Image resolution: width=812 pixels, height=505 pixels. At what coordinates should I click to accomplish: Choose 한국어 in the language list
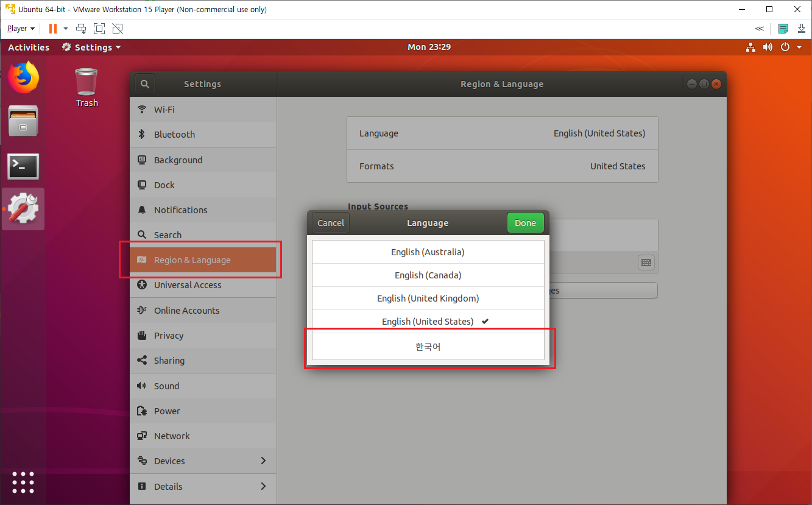(428, 347)
